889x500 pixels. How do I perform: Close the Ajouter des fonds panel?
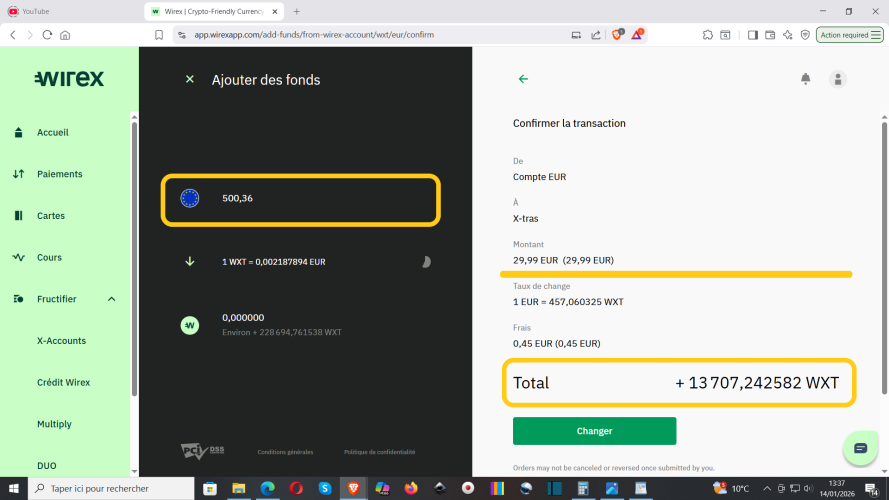point(190,79)
